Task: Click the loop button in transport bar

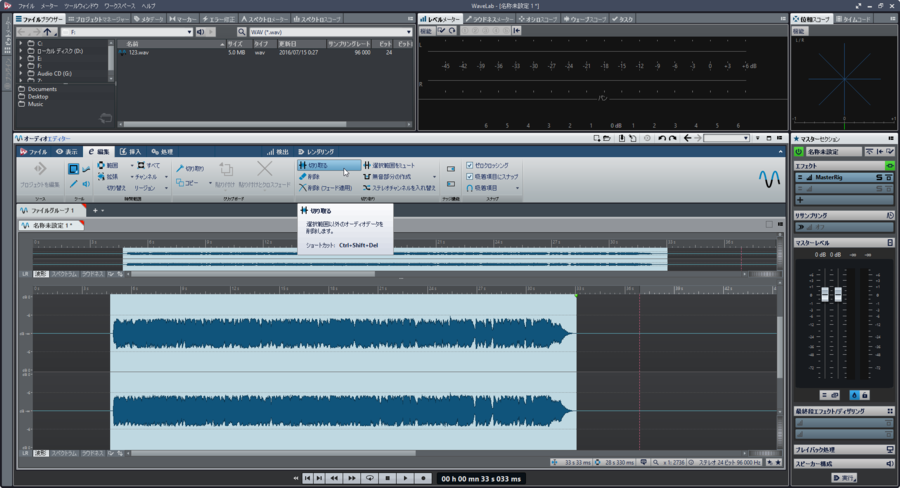Action: click(x=370, y=478)
